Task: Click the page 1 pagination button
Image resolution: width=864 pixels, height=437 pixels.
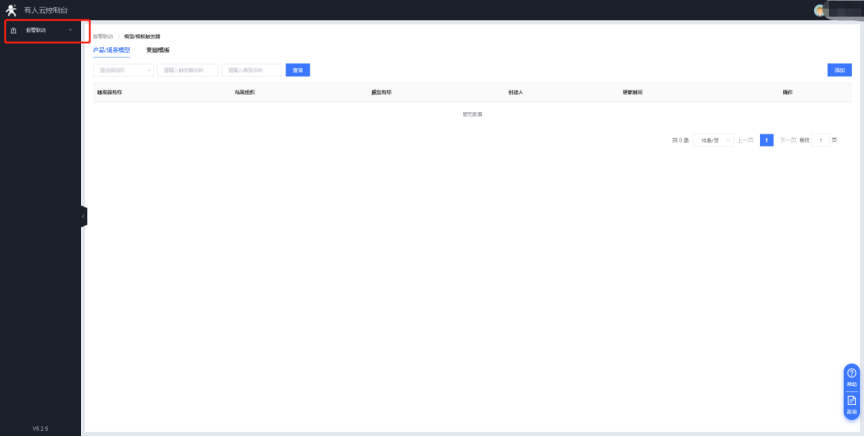Action: (766, 140)
